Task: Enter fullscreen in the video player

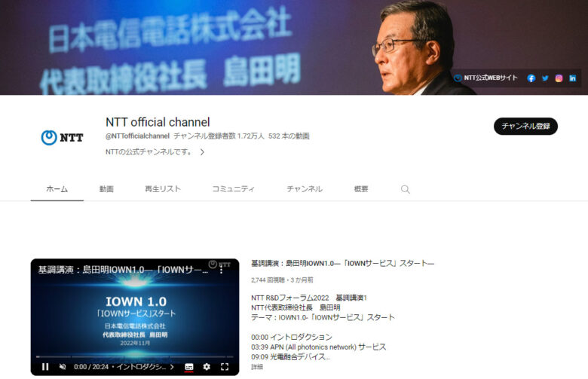Action: pos(225,367)
